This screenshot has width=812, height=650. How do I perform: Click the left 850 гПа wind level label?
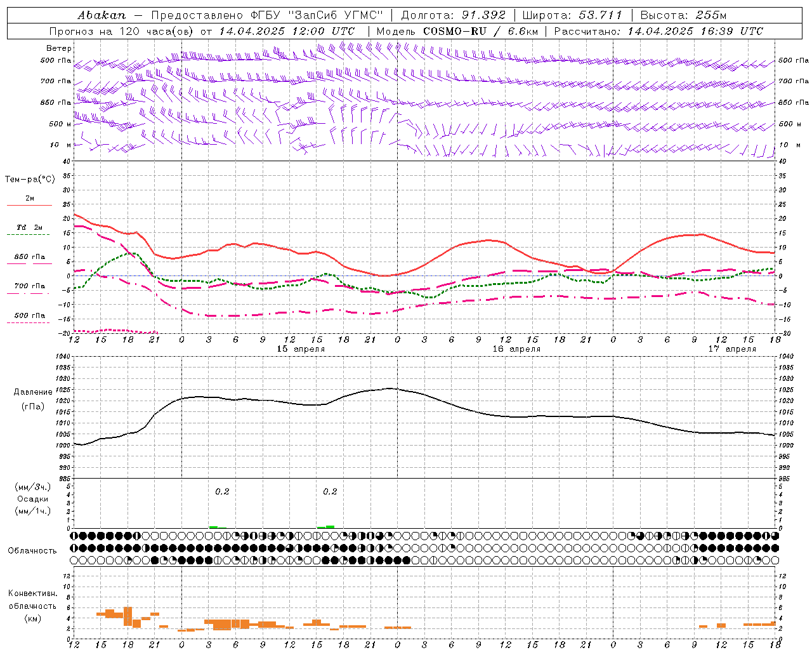[x=56, y=102]
